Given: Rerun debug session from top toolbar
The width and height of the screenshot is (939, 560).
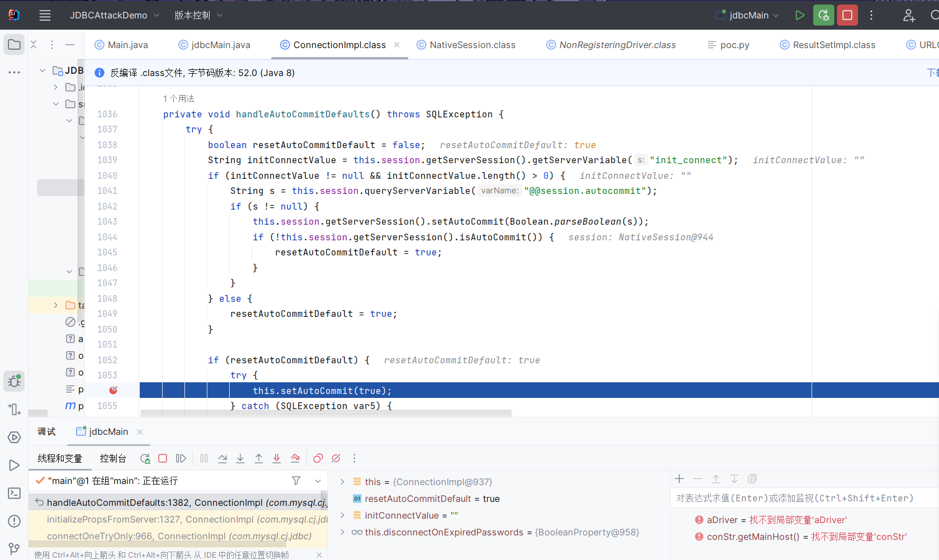Looking at the screenshot, I should tap(824, 15).
